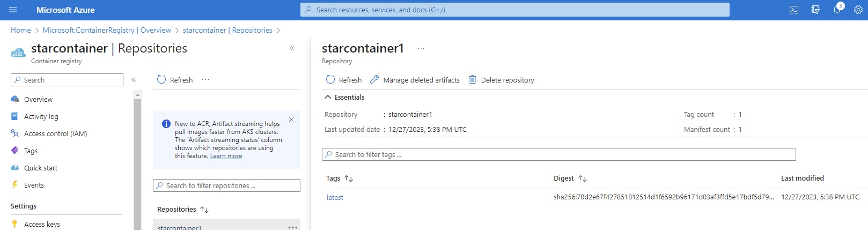Click the Microsoft Azure logo text
868x231 pixels.
click(x=65, y=10)
